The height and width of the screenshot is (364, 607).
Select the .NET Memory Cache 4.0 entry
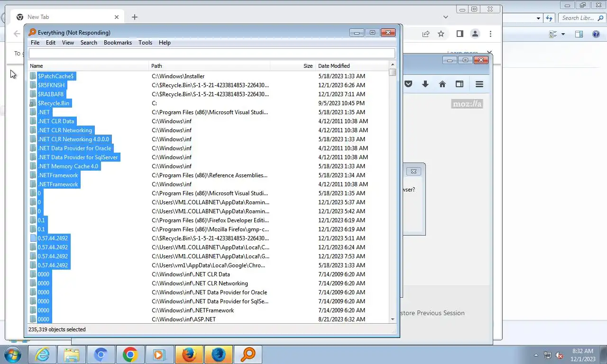pyautogui.click(x=68, y=166)
